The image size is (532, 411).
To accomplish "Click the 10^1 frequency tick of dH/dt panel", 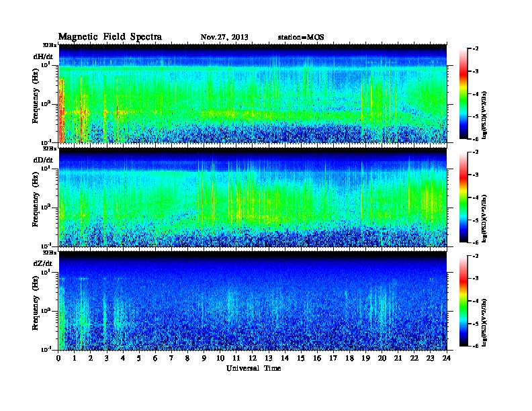I will pyautogui.click(x=46, y=64).
